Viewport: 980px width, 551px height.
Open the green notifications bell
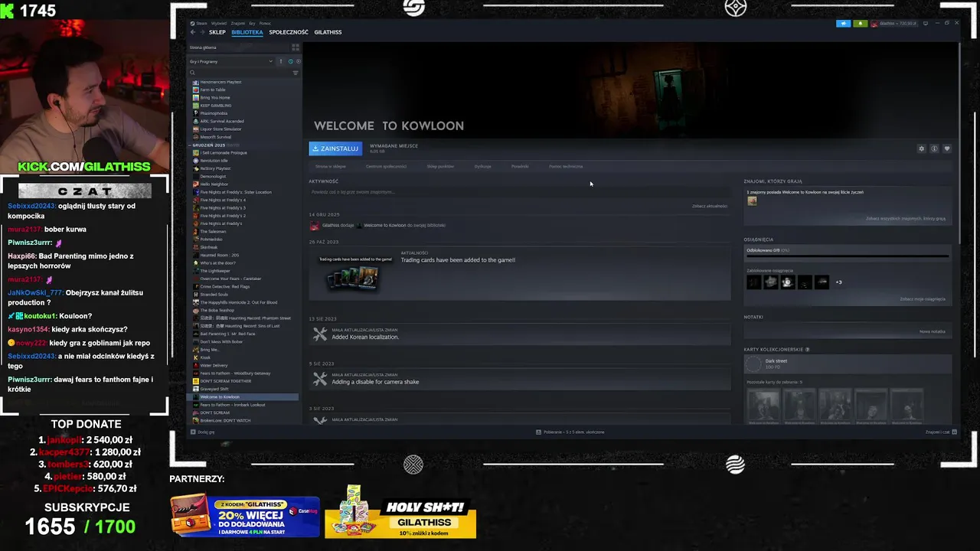click(x=861, y=24)
